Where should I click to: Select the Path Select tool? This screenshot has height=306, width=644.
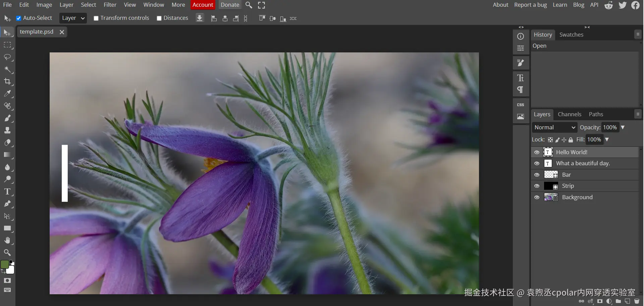pos(7,216)
